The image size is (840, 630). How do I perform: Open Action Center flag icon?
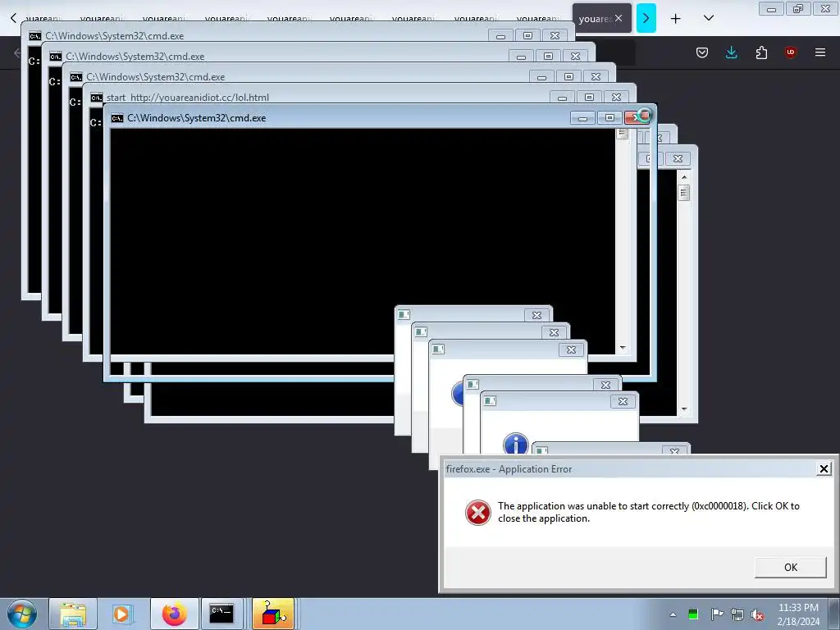717,614
